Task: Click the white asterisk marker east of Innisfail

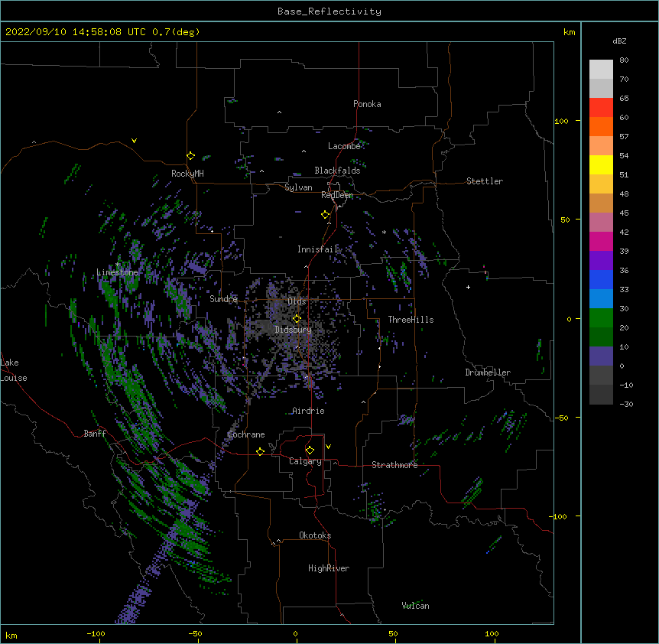Action: point(384,232)
